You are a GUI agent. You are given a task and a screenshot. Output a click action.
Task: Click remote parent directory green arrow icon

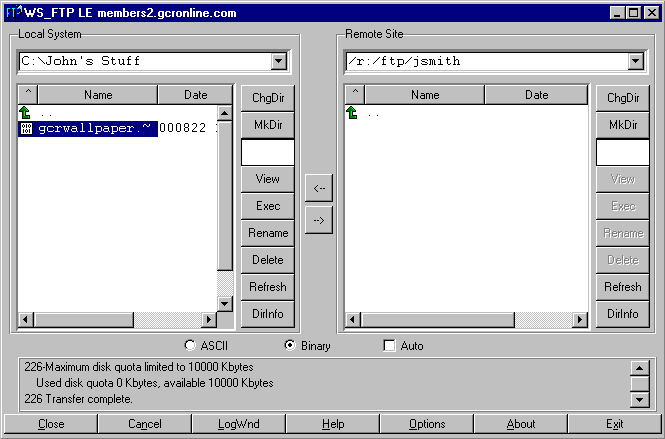[x=352, y=113]
